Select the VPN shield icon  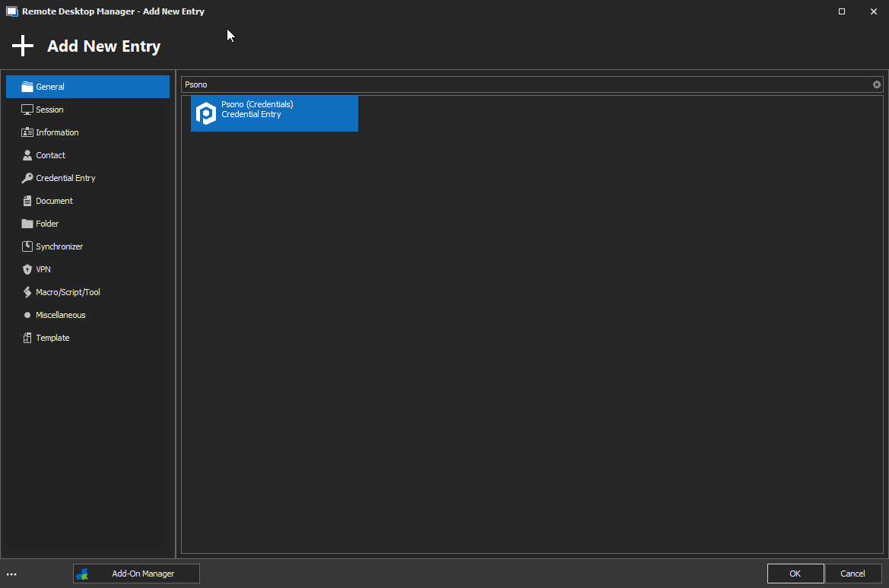26,269
